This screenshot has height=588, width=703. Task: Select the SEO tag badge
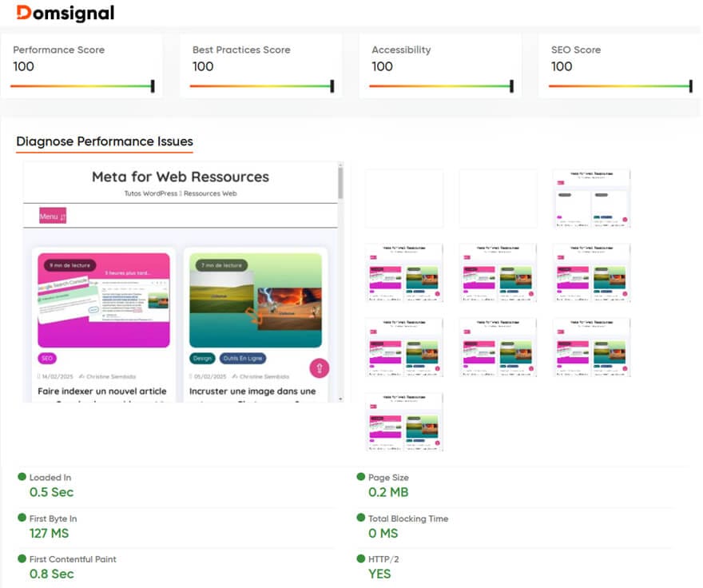[47, 358]
